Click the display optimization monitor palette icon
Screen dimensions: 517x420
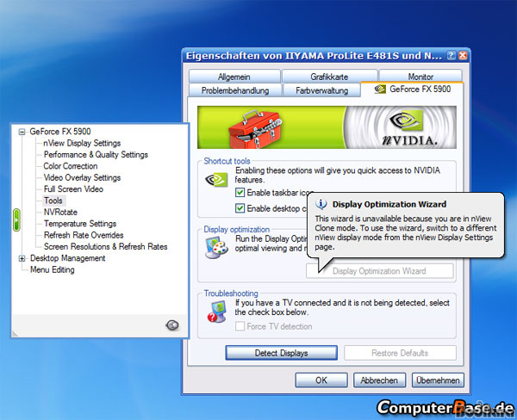[x=216, y=248]
